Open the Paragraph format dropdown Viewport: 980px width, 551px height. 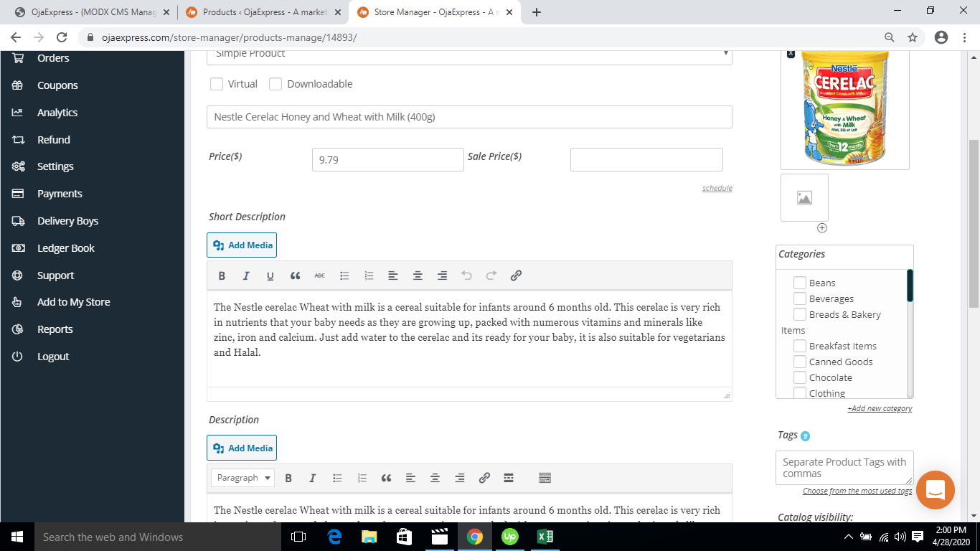243,478
